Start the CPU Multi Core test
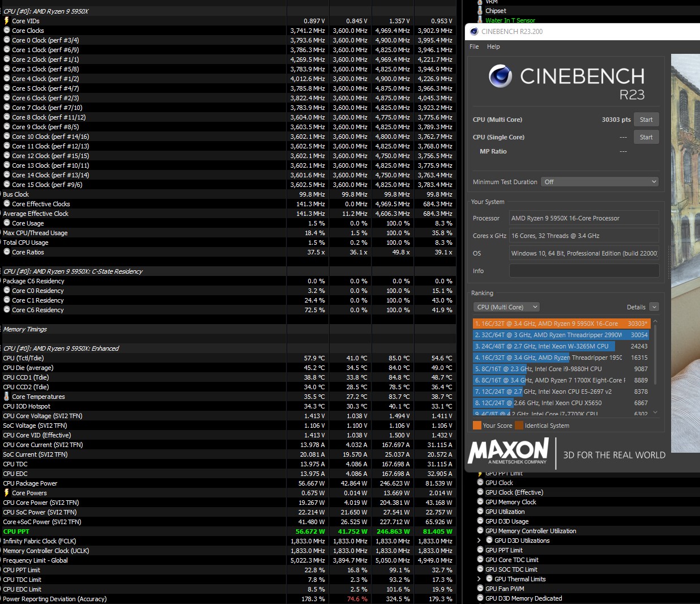The width and height of the screenshot is (700, 604). point(646,120)
